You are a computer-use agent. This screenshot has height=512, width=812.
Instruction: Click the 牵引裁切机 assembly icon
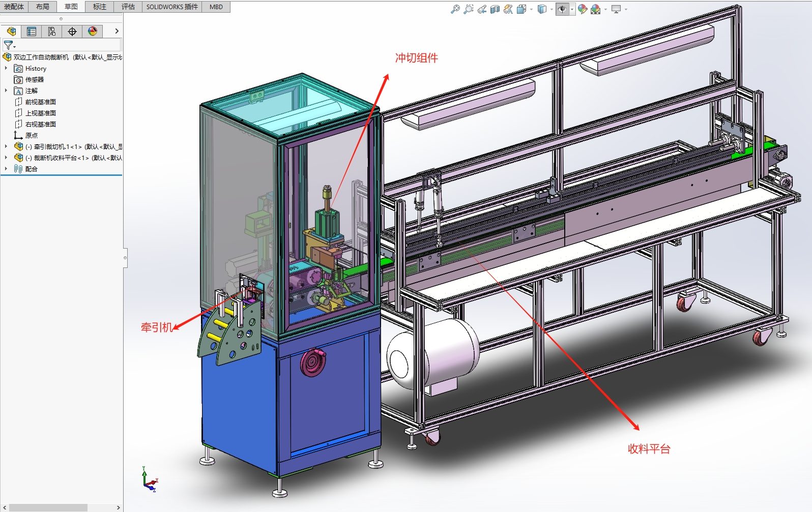18,146
